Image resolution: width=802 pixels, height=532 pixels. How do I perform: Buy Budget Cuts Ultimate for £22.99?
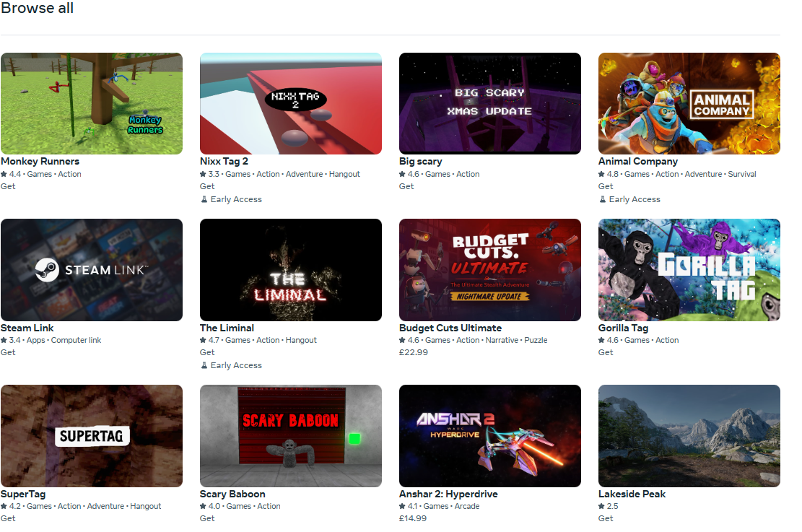coord(414,352)
